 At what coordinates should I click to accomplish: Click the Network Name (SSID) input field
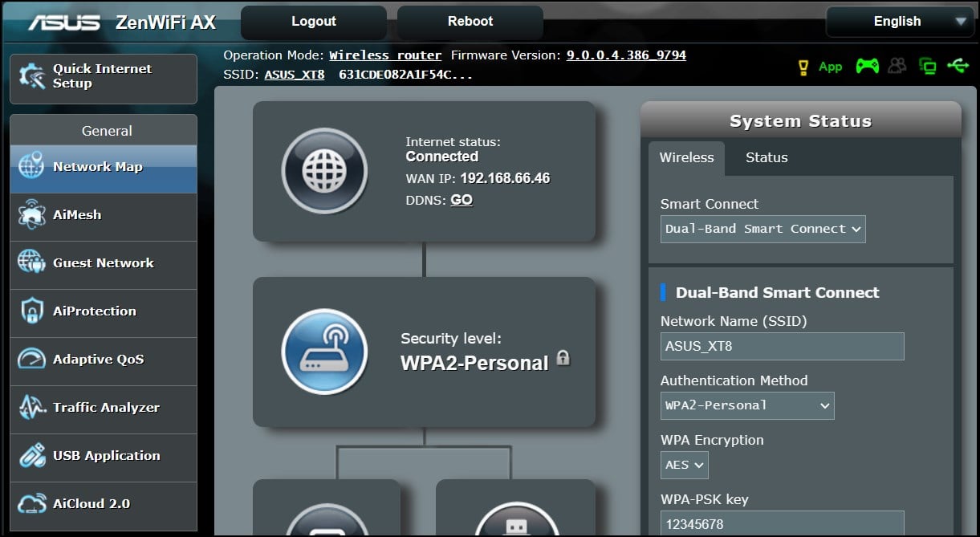tap(782, 347)
